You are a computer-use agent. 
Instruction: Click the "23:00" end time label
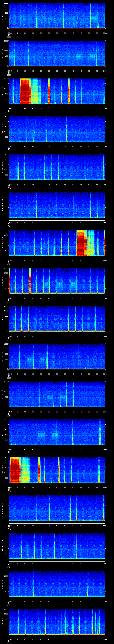click(105, 33)
